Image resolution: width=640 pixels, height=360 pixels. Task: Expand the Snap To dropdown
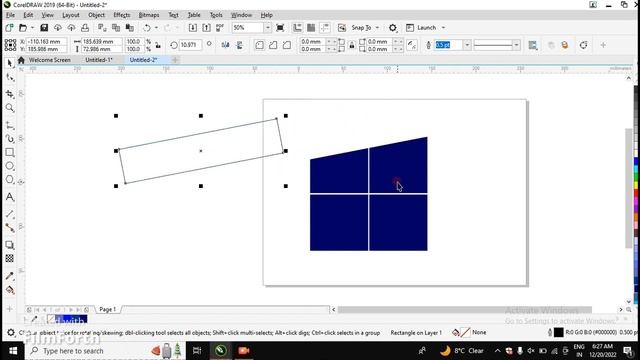(377, 28)
